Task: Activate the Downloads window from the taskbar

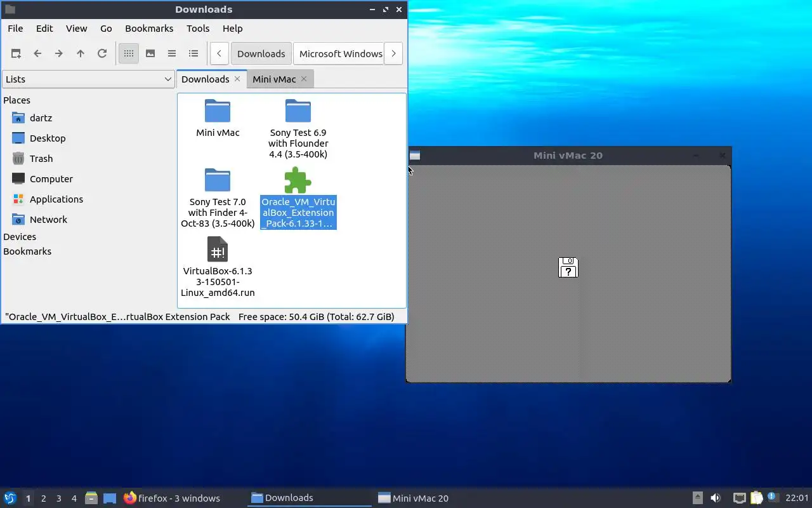Action: pyautogui.click(x=310, y=498)
